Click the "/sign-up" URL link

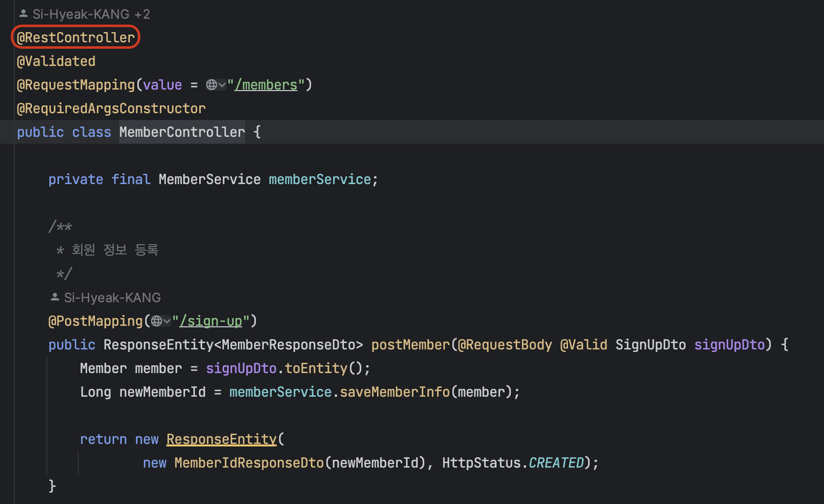211,321
